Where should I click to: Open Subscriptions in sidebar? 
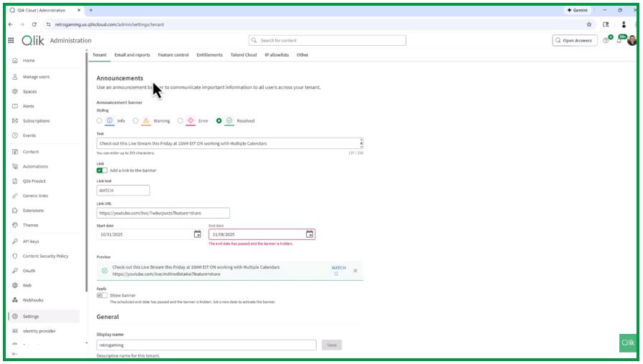[x=36, y=121]
